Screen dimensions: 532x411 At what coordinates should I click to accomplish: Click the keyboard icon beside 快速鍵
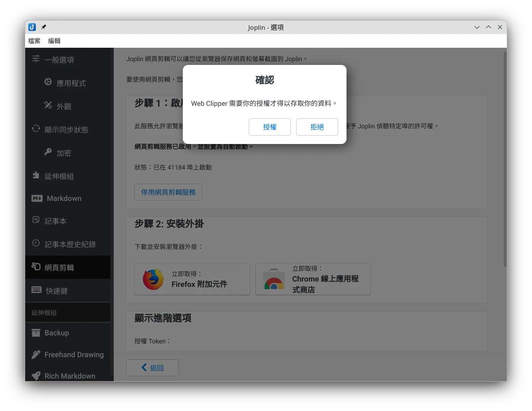(x=37, y=290)
